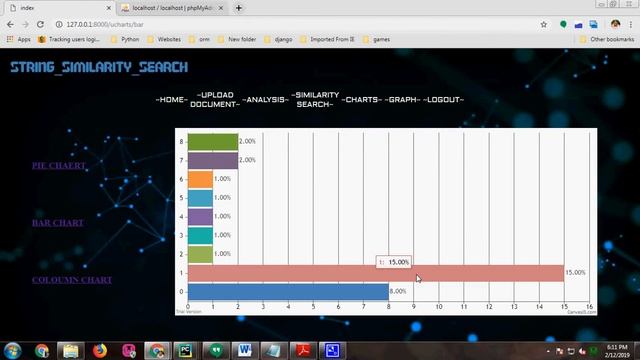Open the Python bookmarks folder
This screenshot has height=360, width=640.
pos(125,39)
